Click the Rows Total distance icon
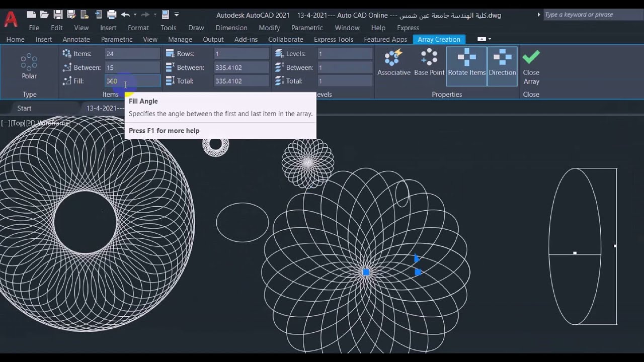 coord(170,81)
